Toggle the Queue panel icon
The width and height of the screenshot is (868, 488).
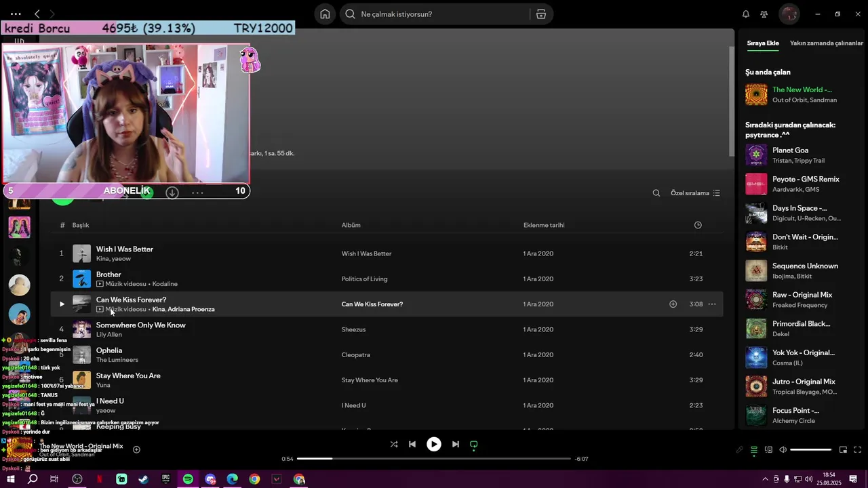[x=753, y=449]
